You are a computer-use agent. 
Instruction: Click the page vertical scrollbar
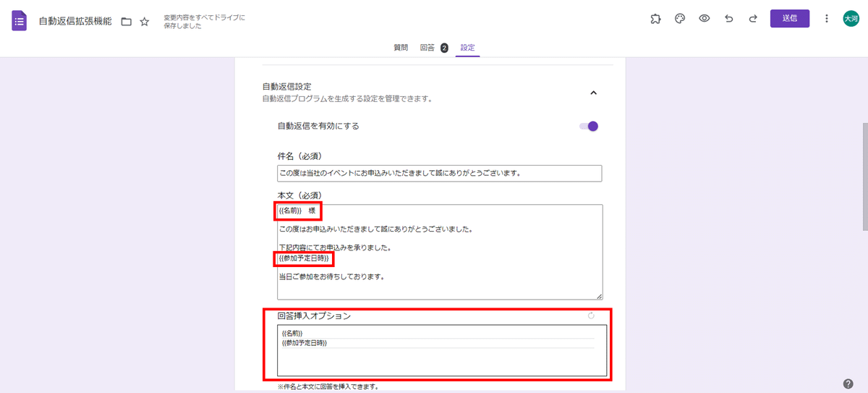[864, 176]
